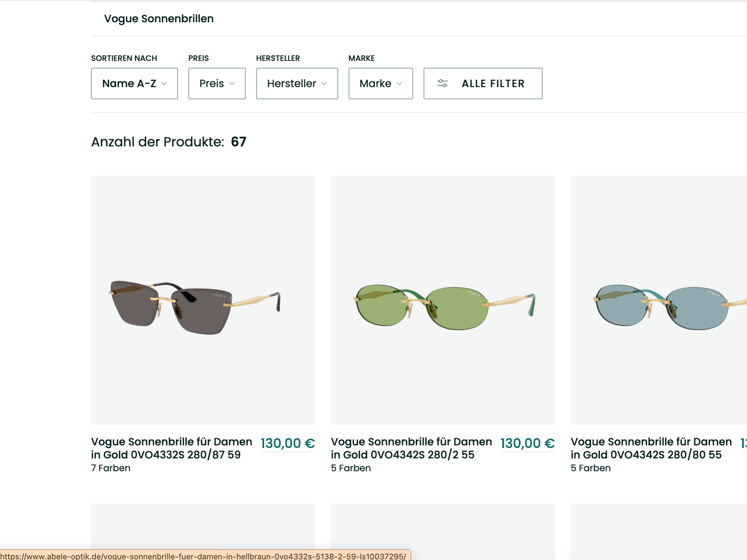Click the product count number 67

(x=239, y=142)
